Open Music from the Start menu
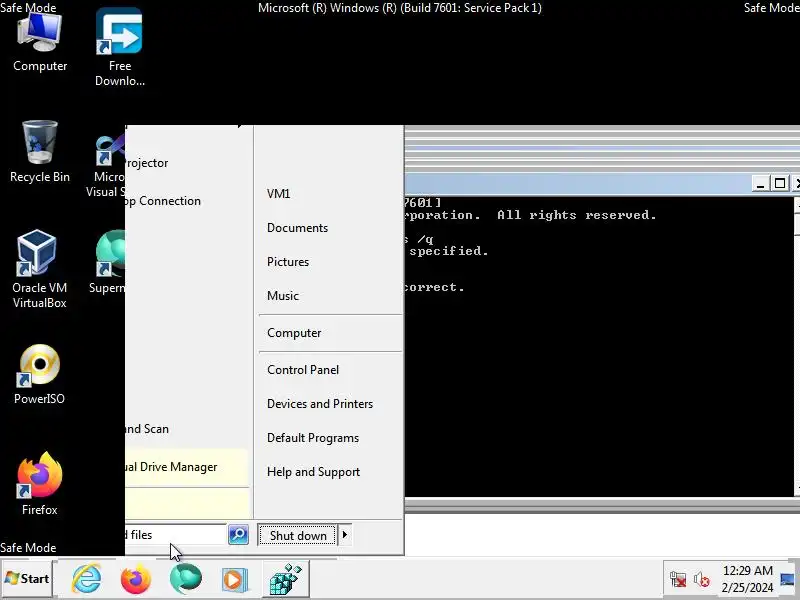 (283, 296)
